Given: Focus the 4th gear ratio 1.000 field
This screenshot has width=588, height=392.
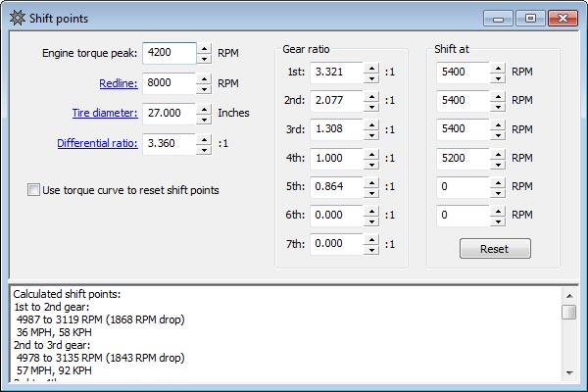Looking at the screenshot, I should (x=337, y=159).
